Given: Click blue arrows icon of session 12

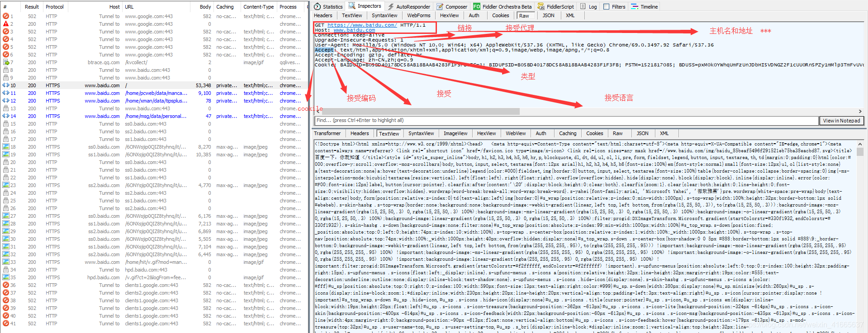Looking at the screenshot, I should [x=6, y=101].
